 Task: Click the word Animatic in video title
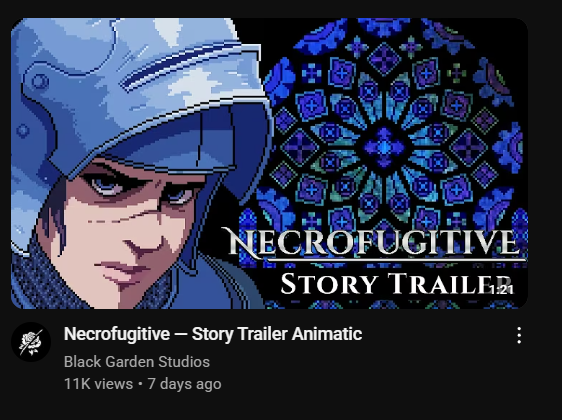click(x=327, y=334)
